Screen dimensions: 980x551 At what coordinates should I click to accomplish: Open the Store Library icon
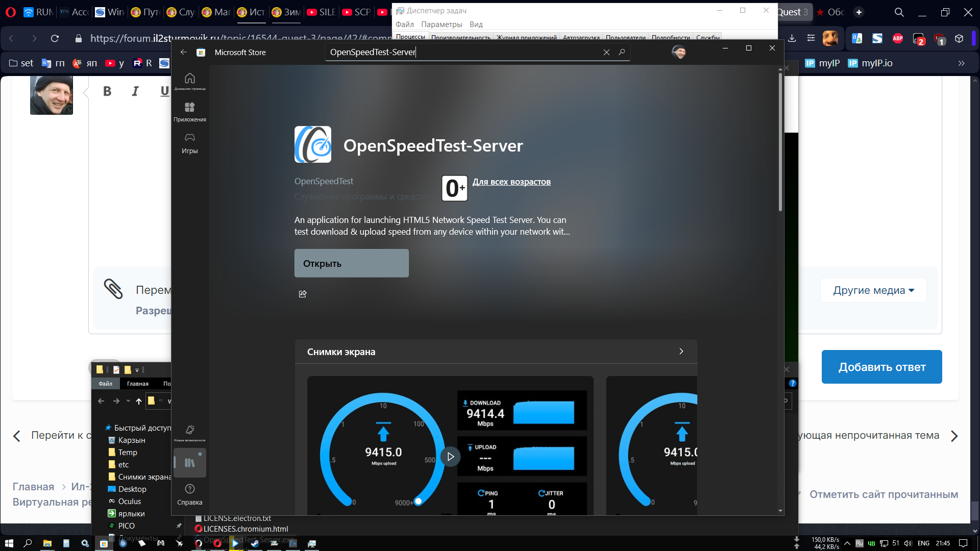coord(189,463)
